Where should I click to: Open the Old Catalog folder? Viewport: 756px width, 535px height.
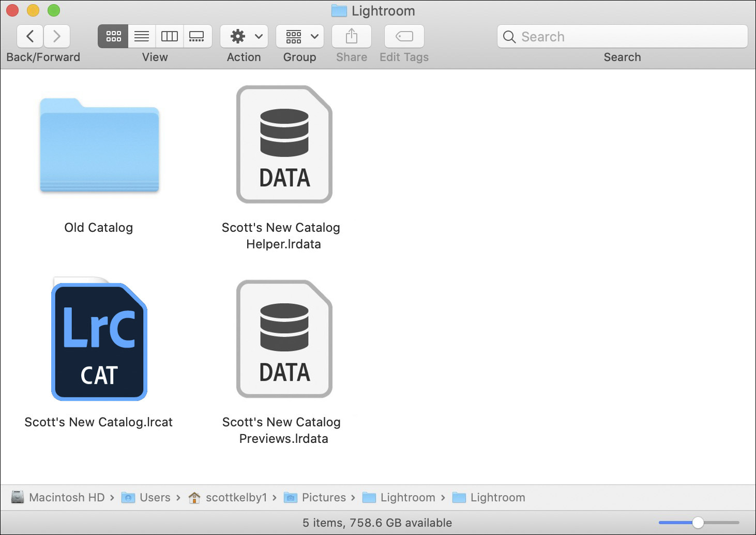[99, 145]
